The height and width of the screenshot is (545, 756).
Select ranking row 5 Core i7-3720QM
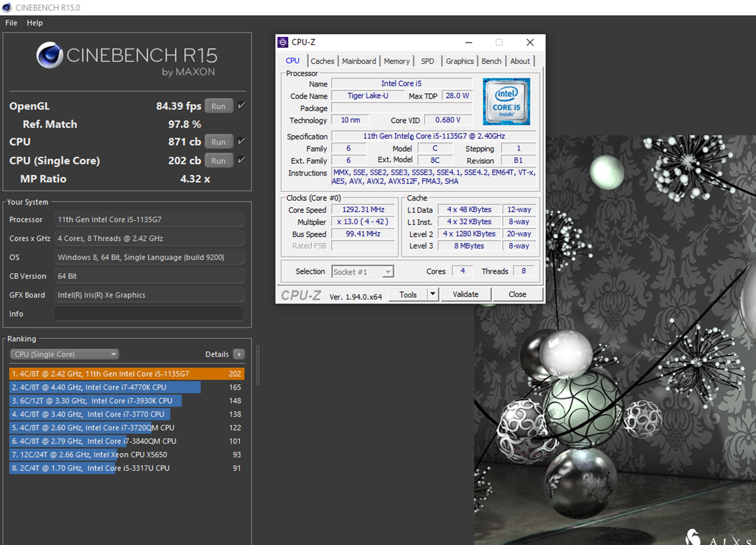click(127, 428)
